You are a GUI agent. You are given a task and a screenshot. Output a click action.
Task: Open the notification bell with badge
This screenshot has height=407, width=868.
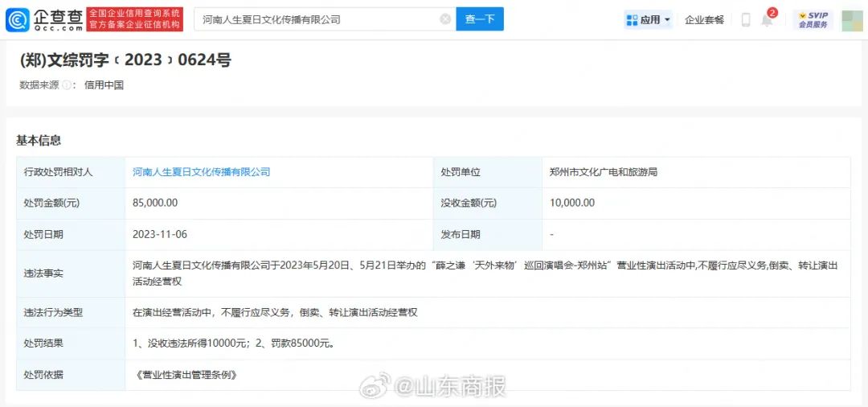(768, 19)
